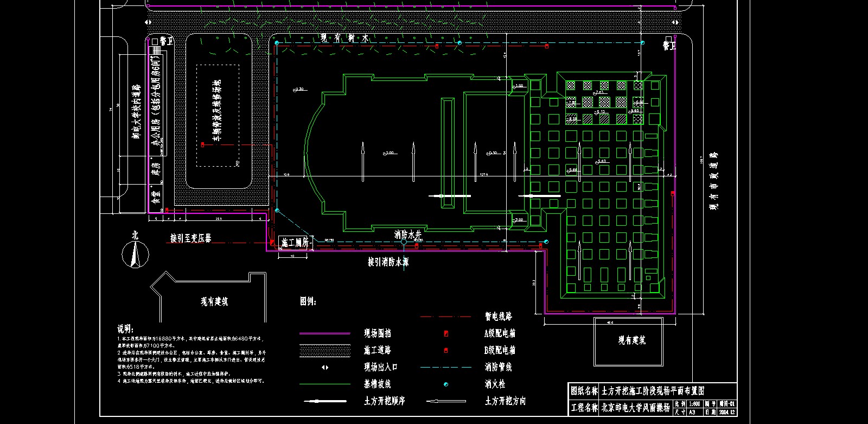Select note line 4 about 篮球场及停车场

coord(192,381)
